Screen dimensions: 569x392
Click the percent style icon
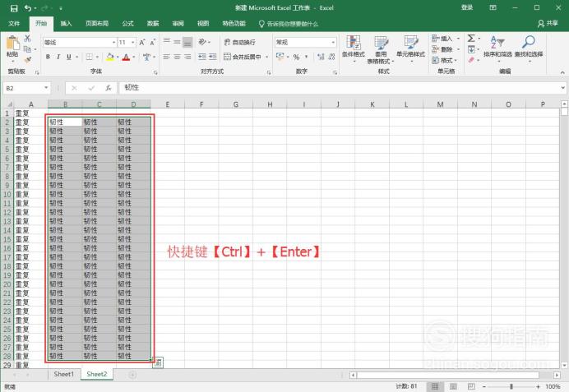tap(297, 57)
